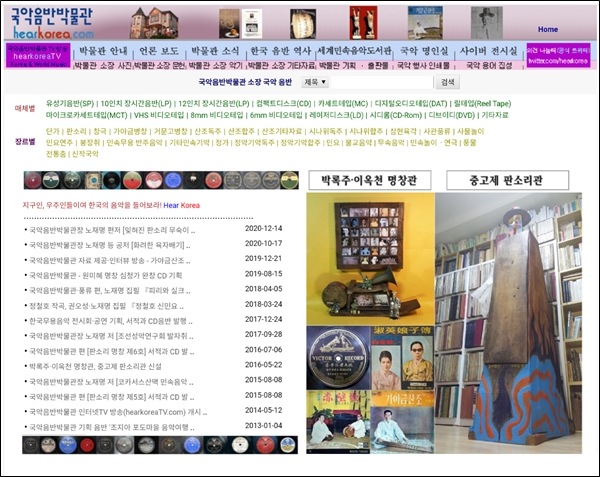Open 박록주·이옥천 명창관, 중고제 판소리관 신설 item

tap(95, 366)
